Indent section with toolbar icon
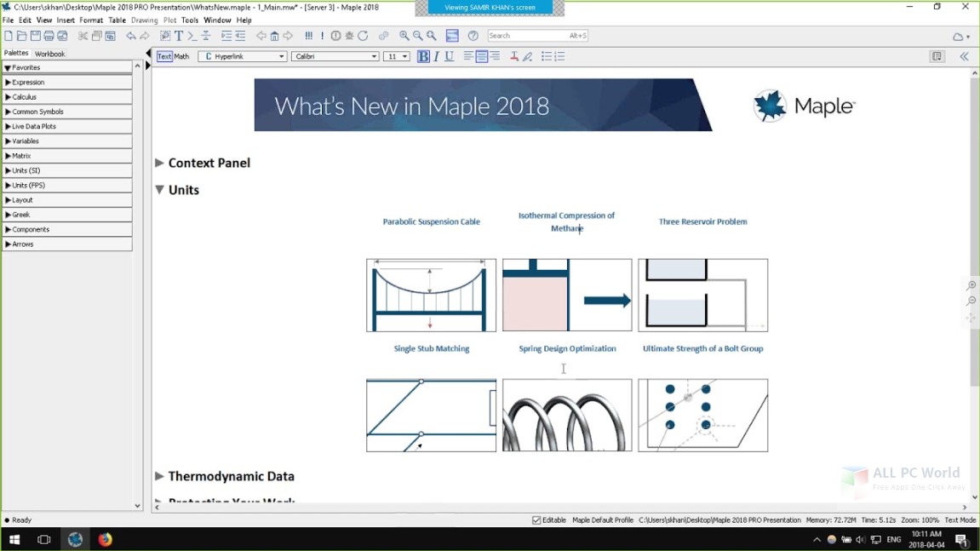Screen dimensions: 980x551 coord(226,36)
